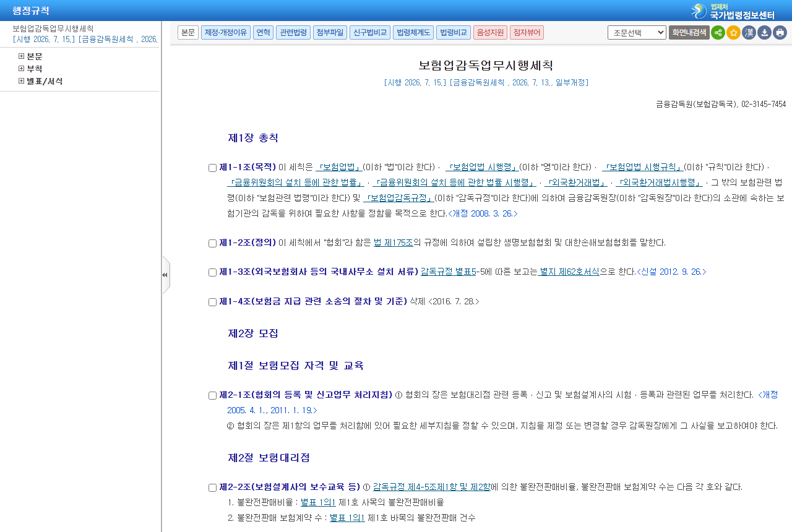This screenshot has width=792, height=532.
Task: Click the 제2-1조(협회의 등록 및 신고업무 처리지침) heading
Action: (x=306, y=395)
